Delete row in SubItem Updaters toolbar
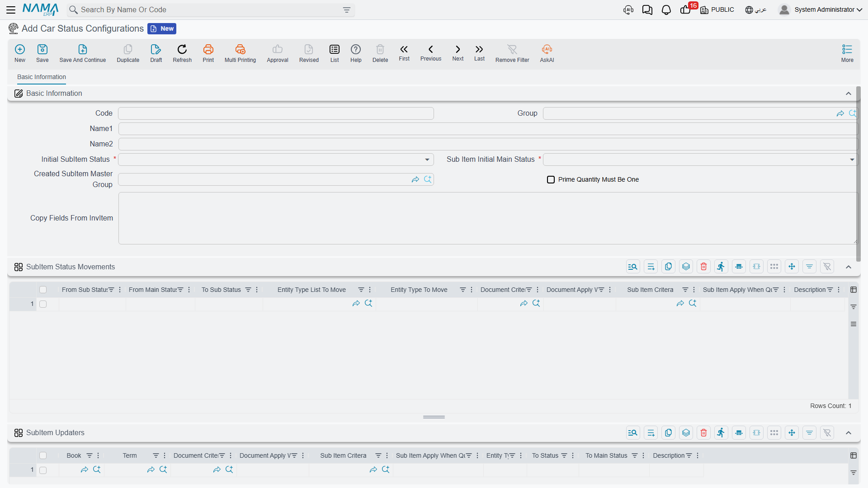This screenshot has height=488, width=868. [703, 433]
